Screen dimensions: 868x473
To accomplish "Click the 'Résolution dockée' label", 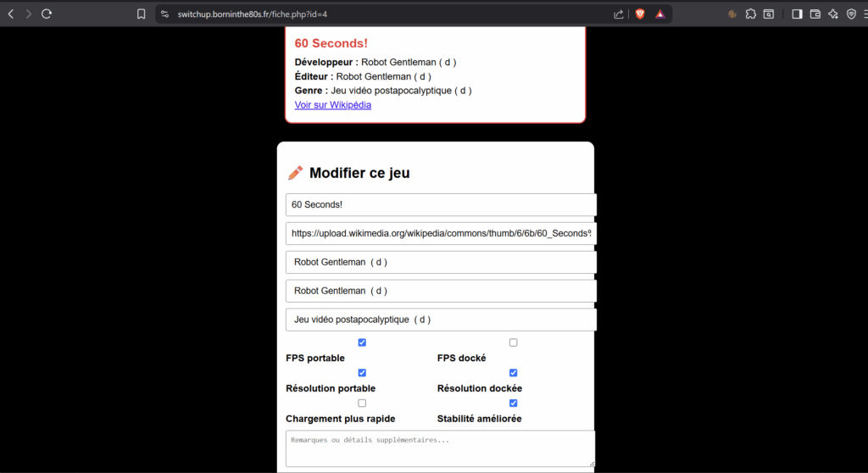I will coord(480,389).
